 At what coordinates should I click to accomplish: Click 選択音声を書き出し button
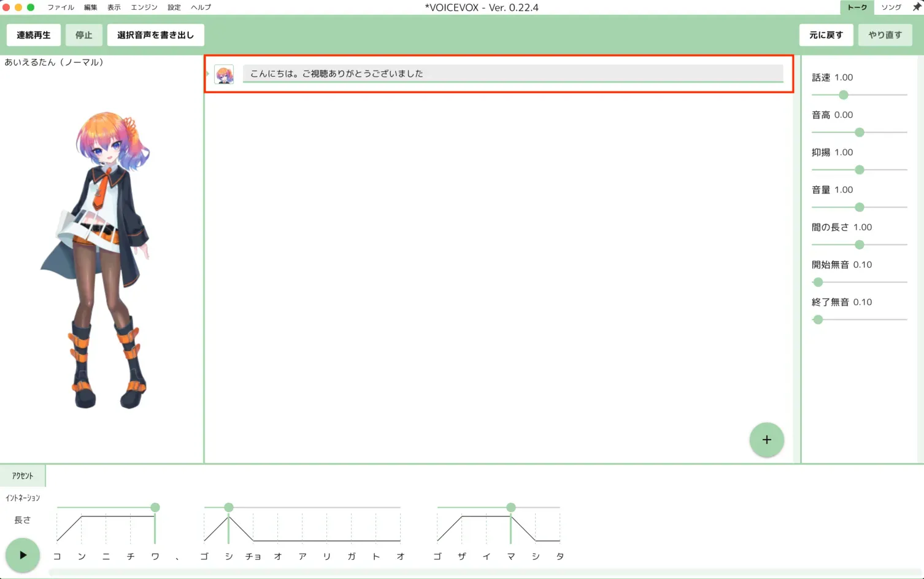click(156, 35)
